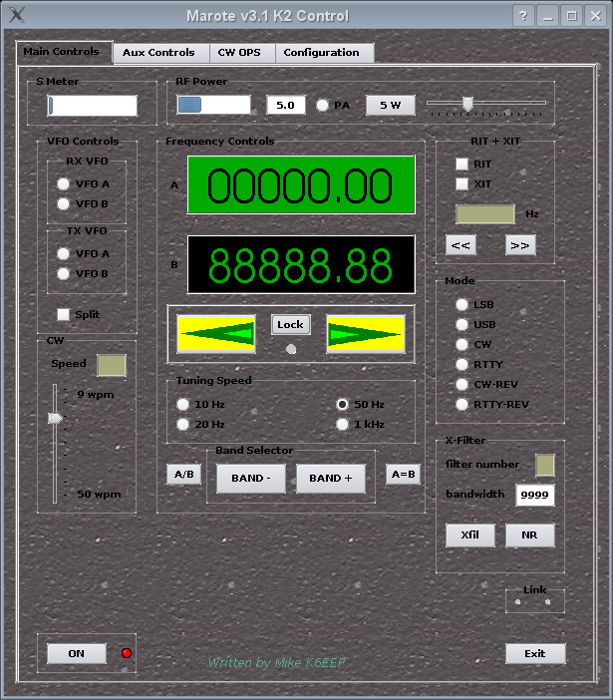Click the Xfil button

(x=470, y=534)
